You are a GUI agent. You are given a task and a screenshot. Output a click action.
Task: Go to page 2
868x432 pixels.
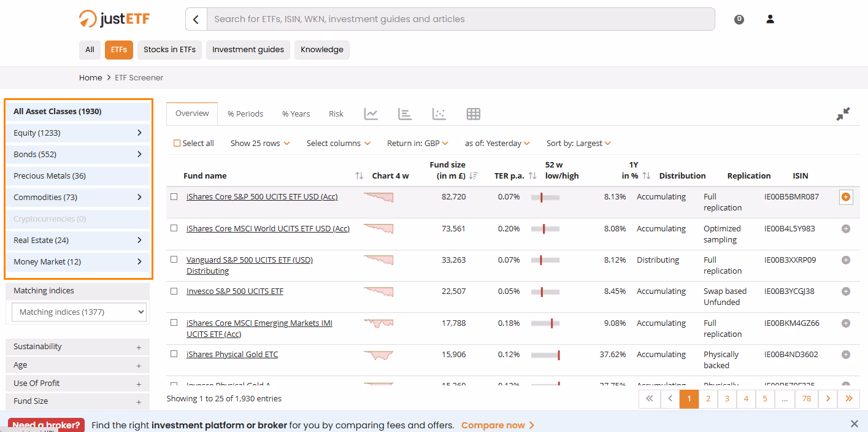pos(708,398)
